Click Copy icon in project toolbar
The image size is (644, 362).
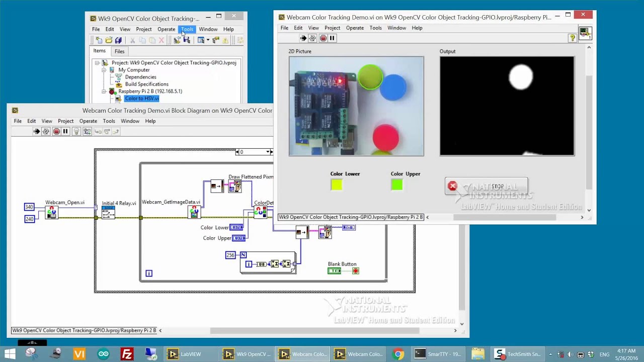click(x=142, y=40)
